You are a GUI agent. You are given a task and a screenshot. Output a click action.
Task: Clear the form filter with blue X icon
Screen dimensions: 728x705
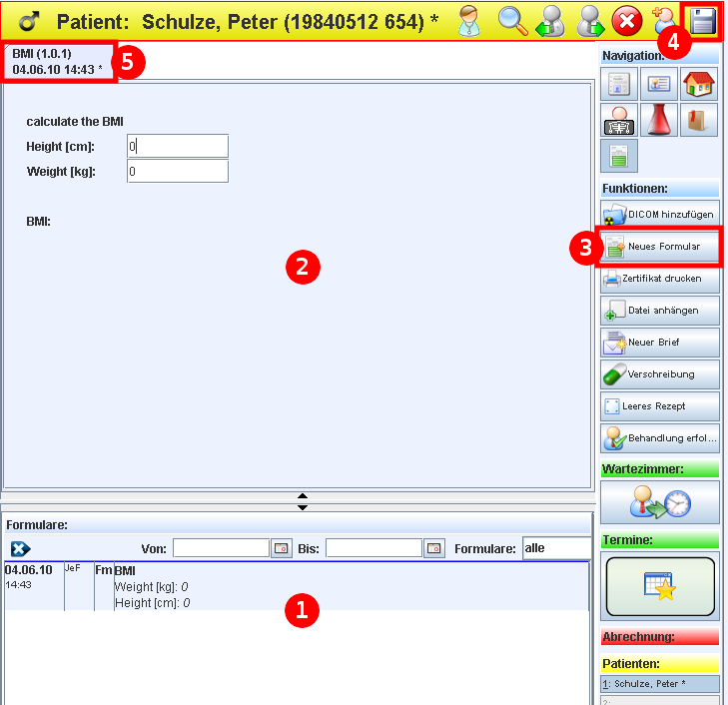[20, 548]
